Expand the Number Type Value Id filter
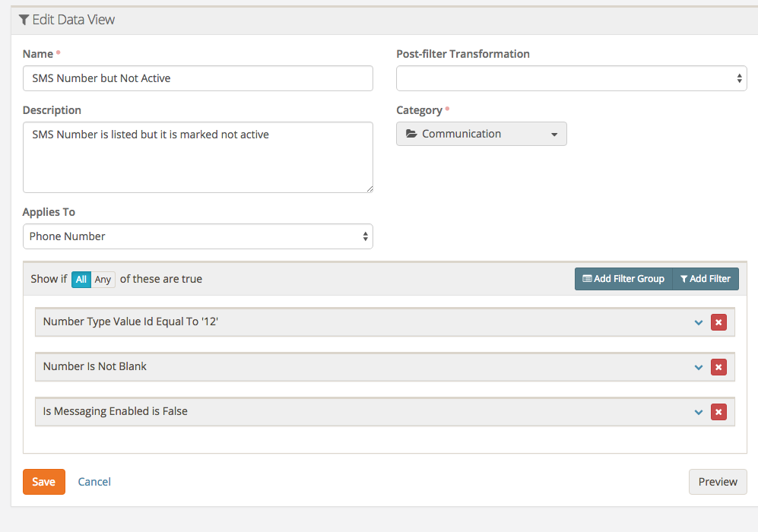Image resolution: width=758 pixels, height=532 pixels. (699, 322)
